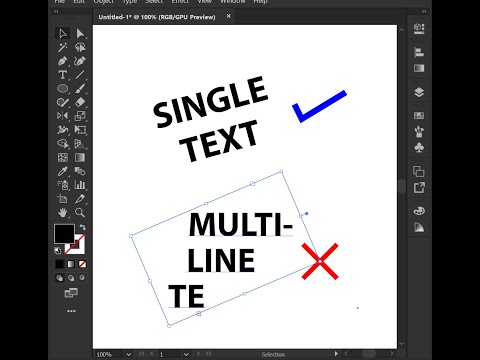This screenshot has height=360, width=480.
Task: Select the Lasso tool
Action: point(80,47)
